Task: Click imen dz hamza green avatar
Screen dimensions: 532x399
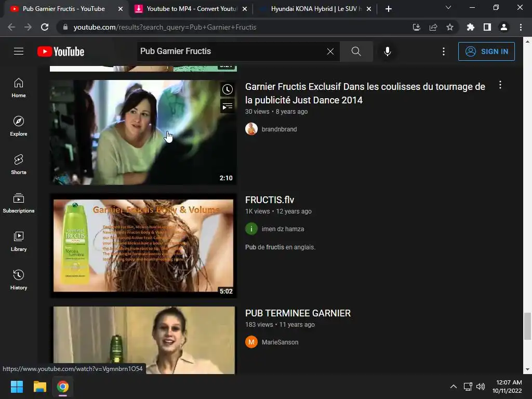Action: click(x=251, y=229)
